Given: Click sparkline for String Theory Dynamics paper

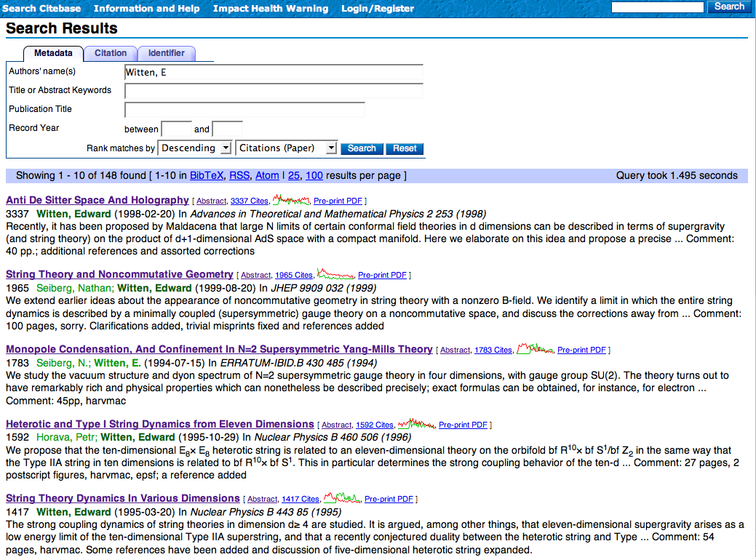Looking at the screenshot, I should tap(342, 498).
